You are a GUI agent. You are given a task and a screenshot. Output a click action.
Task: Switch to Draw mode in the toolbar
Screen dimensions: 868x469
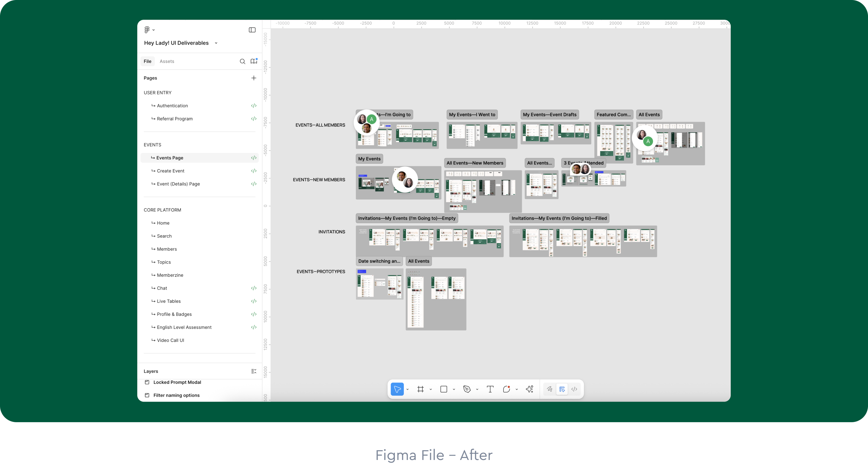(x=550, y=389)
